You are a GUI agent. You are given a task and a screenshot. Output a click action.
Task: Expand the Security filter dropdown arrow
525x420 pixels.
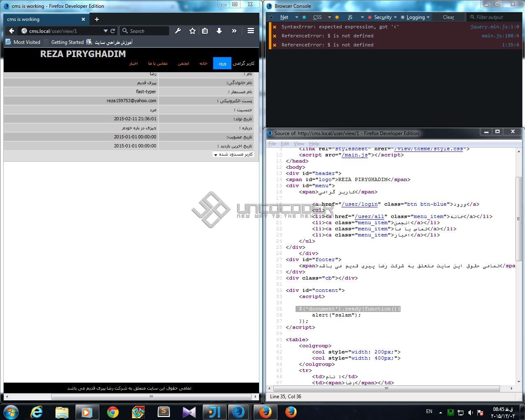(x=395, y=17)
